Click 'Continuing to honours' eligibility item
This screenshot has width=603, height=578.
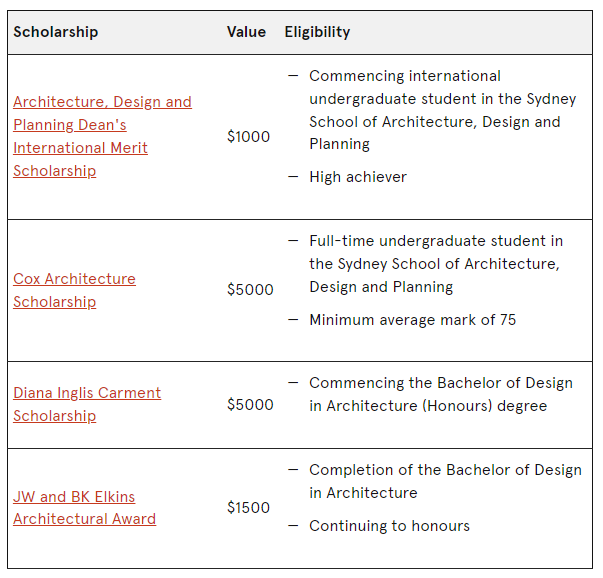pyautogui.click(x=389, y=526)
